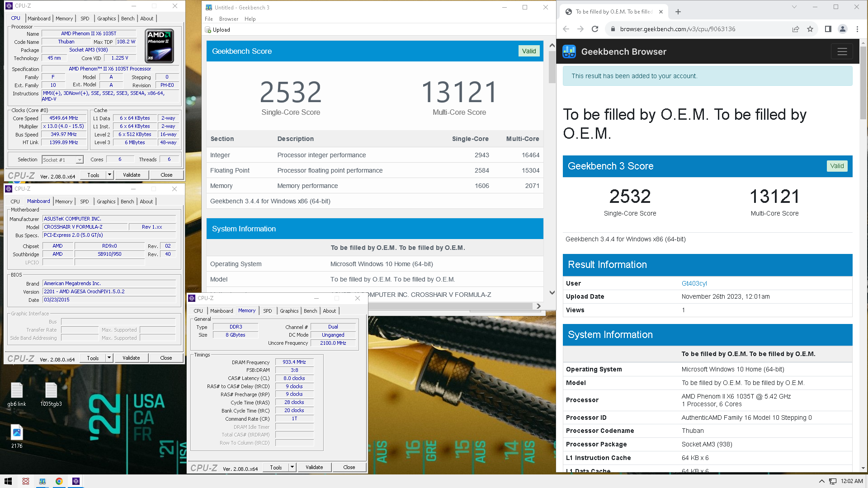The image size is (868, 488).
Task: Click the Upload icon in Geekbench toolbar
Action: pyautogui.click(x=208, y=30)
